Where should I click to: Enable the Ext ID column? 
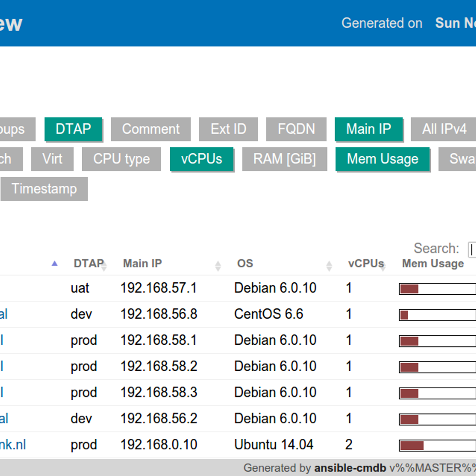(x=228, y=129)
